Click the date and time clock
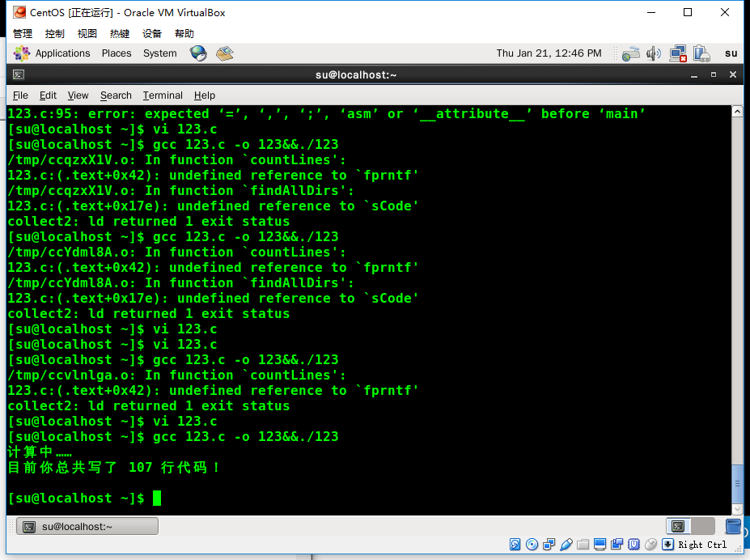 coord(549,53)
